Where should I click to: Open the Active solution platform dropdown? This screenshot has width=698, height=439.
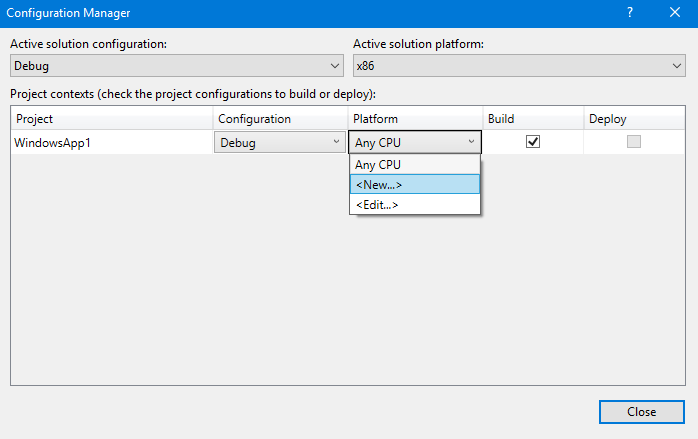pos(519,66)
